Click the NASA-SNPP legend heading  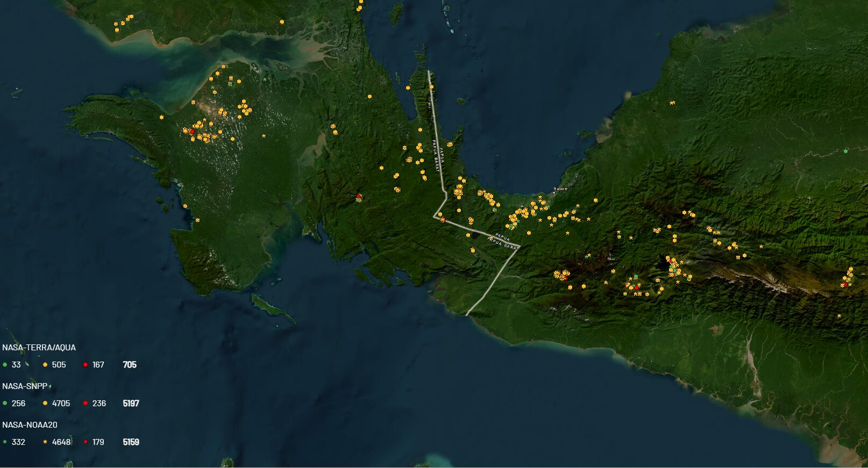[x=25, y=386]
